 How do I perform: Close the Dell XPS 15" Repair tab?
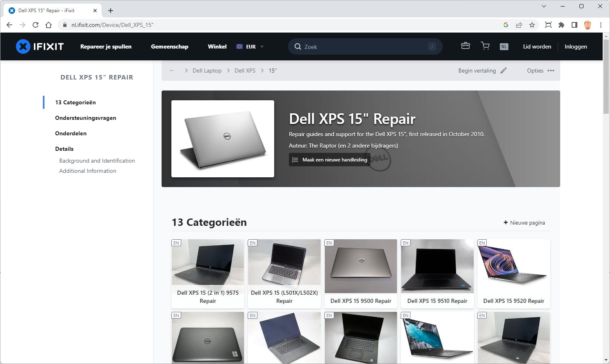click(95, 11)
